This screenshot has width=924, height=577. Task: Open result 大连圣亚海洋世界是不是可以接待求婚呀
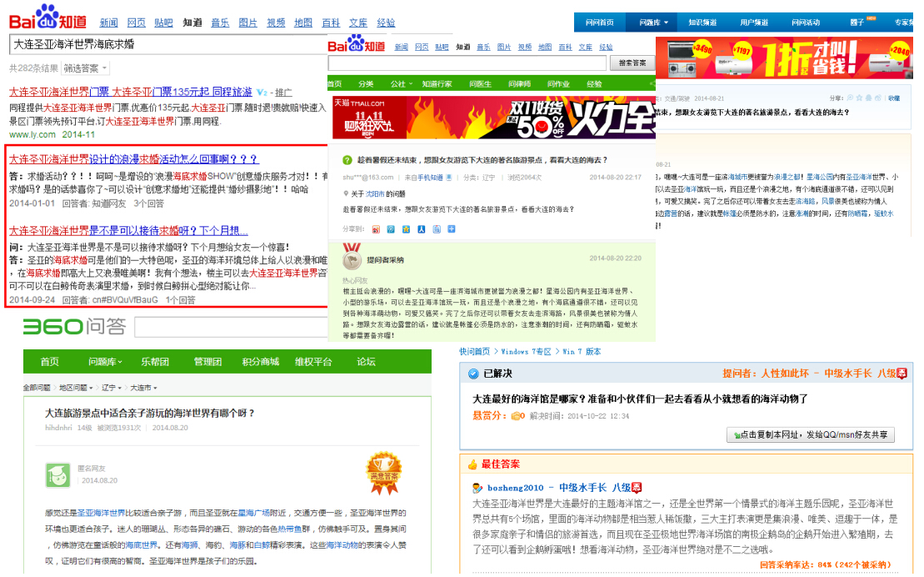click(128, 231)
